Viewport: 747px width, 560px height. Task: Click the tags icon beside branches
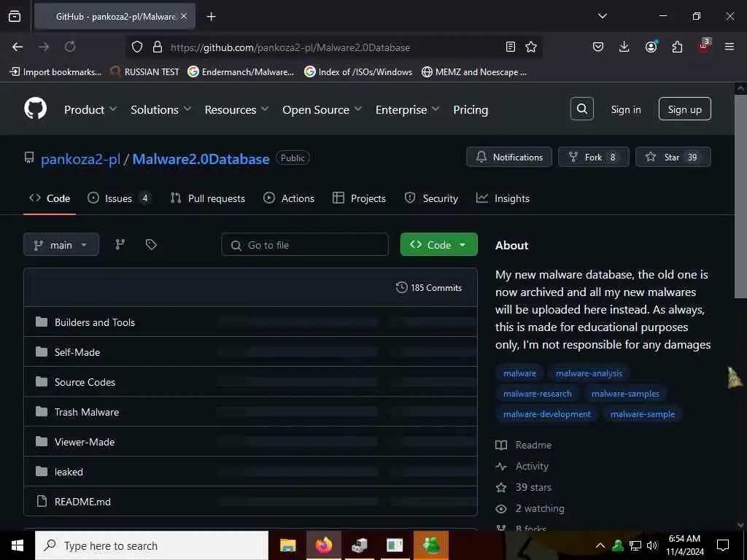click(x=151, y=244)
